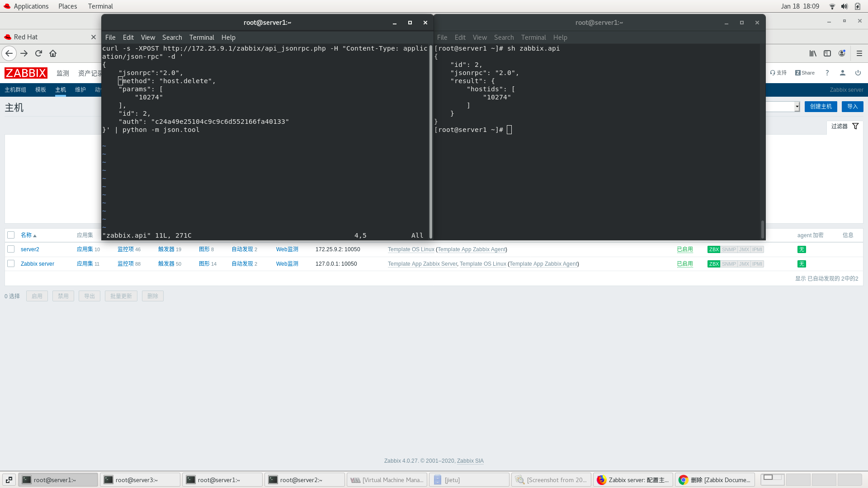Open the Firefox library icon
Viewport: 868px width, 488px height.
pos(812,53)
